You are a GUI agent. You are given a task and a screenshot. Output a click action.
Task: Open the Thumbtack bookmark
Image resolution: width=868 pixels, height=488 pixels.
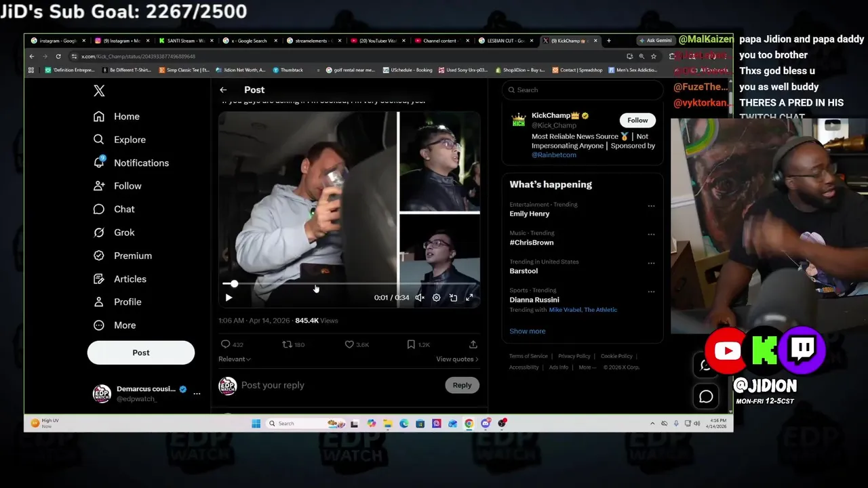288,70
